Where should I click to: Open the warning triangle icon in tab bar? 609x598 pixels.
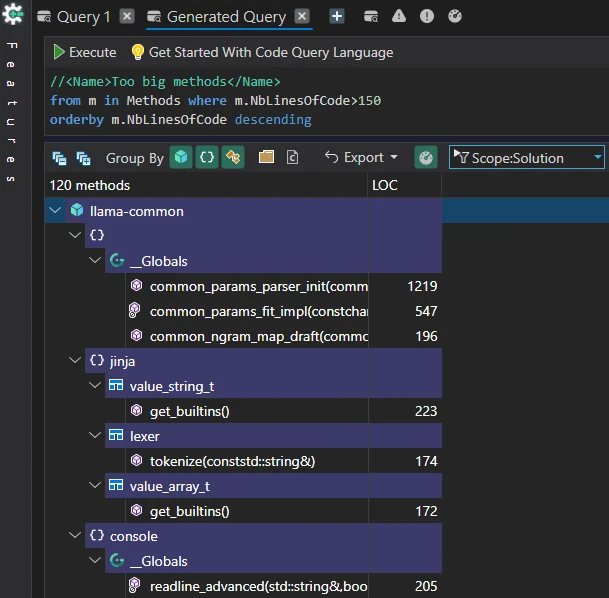(x=399, y=16)
